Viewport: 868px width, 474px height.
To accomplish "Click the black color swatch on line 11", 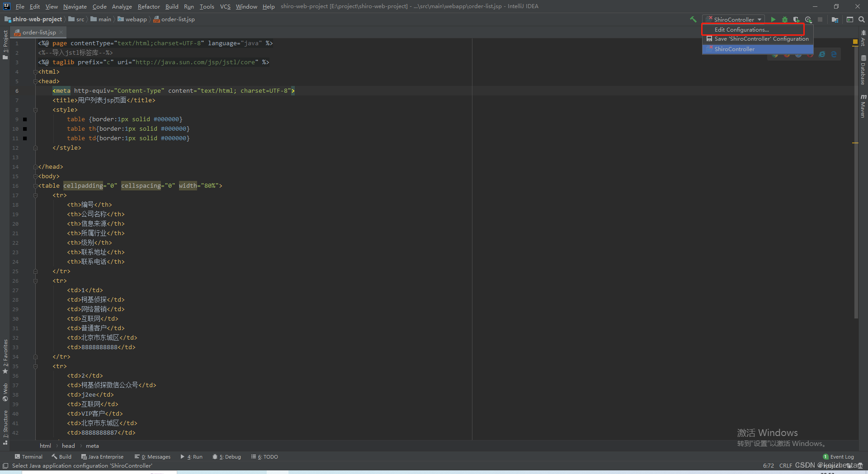I will (x=25, y=138).
